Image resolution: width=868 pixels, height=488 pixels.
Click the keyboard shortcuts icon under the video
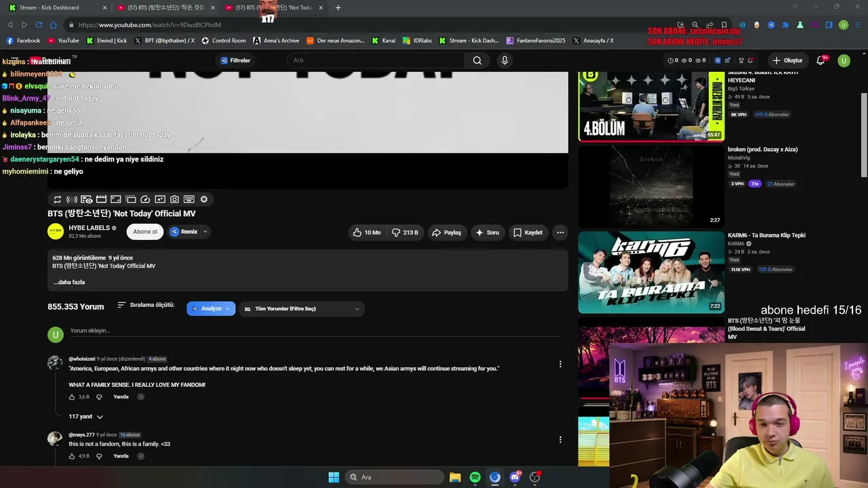tap(189, 199)
